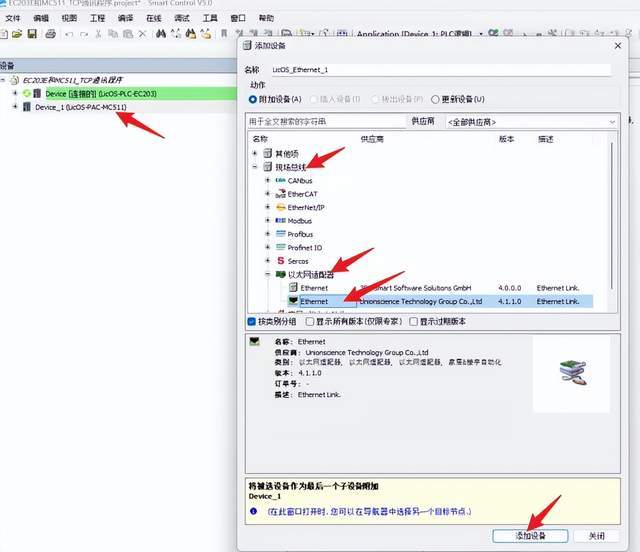Click the EtherNet/IP protocol icon
The image size is (640, 552).
point(280,207)
